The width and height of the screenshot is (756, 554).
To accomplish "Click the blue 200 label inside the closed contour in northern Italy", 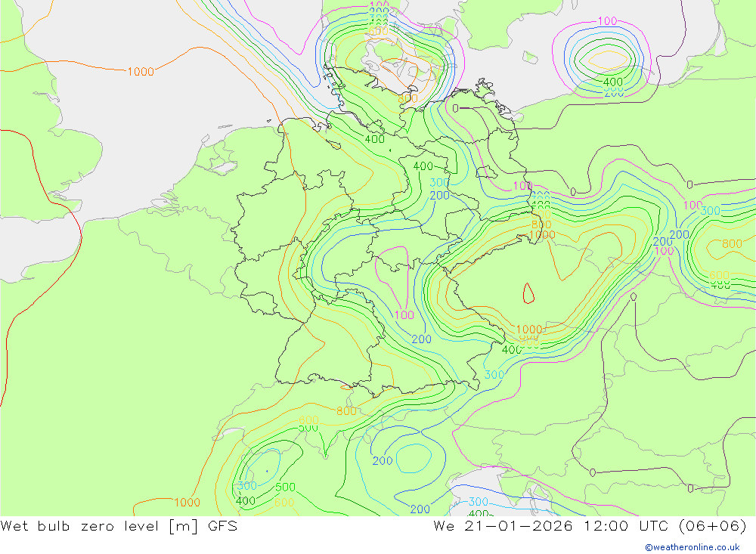I will coord(383,460).
